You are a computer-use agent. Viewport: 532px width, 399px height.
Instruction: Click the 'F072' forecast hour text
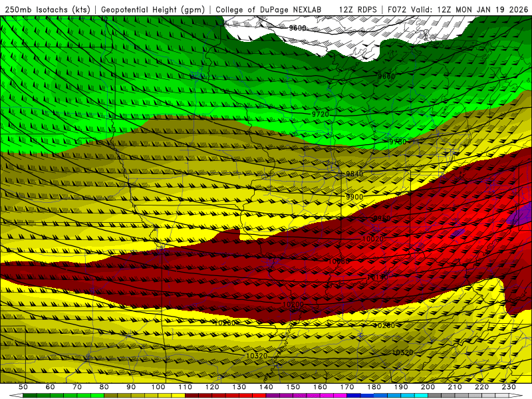397,9
